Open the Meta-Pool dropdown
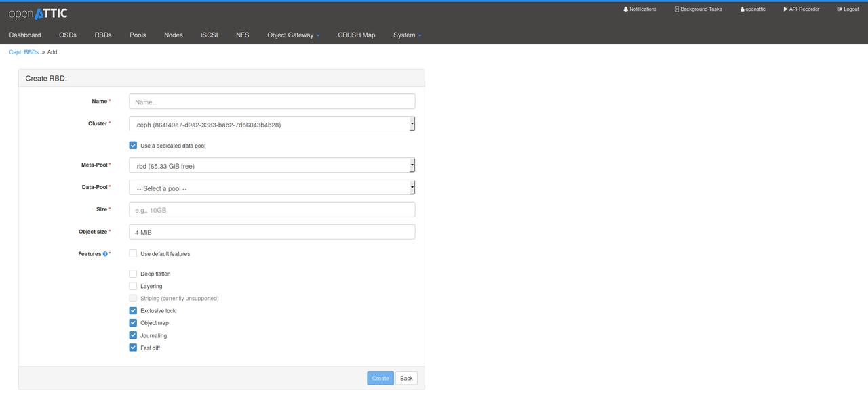Image resolution: width=868 pixels, height=399 pixels. (x=272, y=165)
